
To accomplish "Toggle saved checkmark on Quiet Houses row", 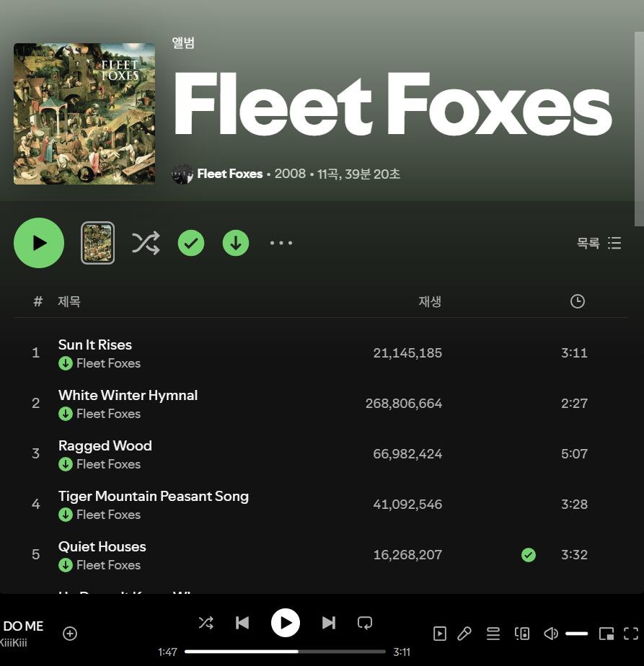I will (529, 555).
